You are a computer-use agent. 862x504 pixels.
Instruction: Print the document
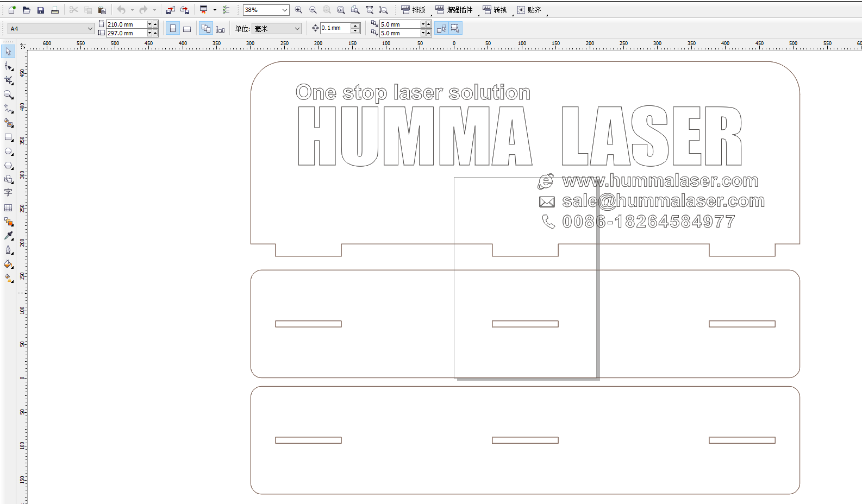[x=55, y=10]
